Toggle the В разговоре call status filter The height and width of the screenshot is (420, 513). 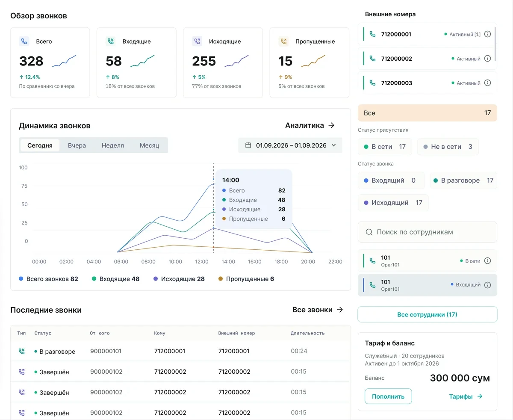click(x=463, y=180)
